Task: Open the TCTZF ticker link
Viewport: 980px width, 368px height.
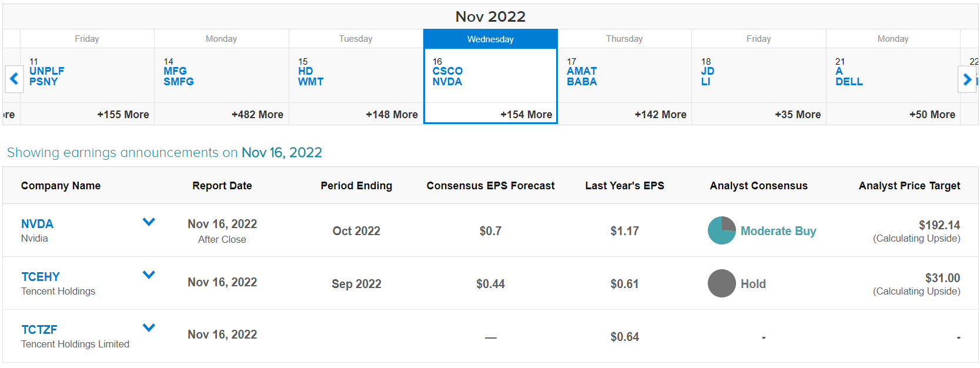Action: 39,330
